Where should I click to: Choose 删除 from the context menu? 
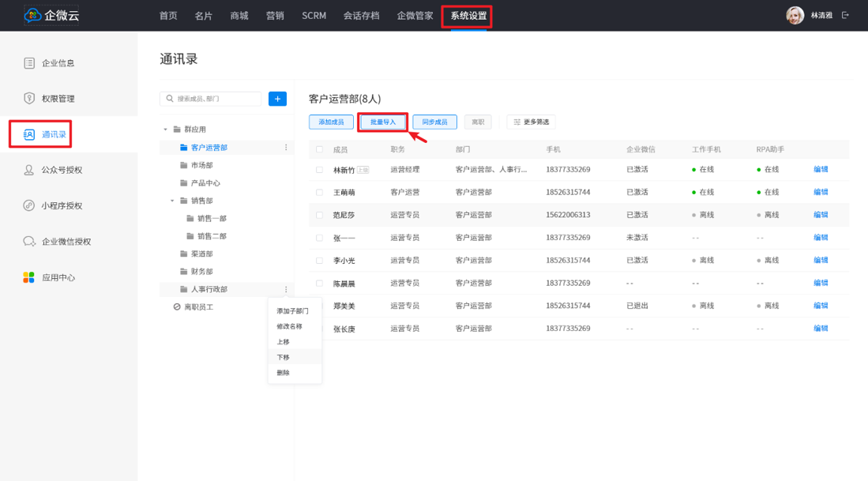point(283,373)
